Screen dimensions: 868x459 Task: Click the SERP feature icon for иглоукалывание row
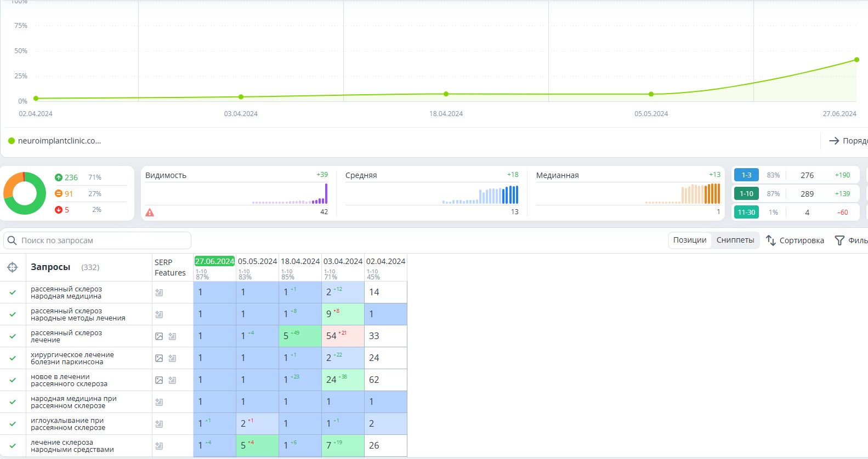[x=159, y=424]
